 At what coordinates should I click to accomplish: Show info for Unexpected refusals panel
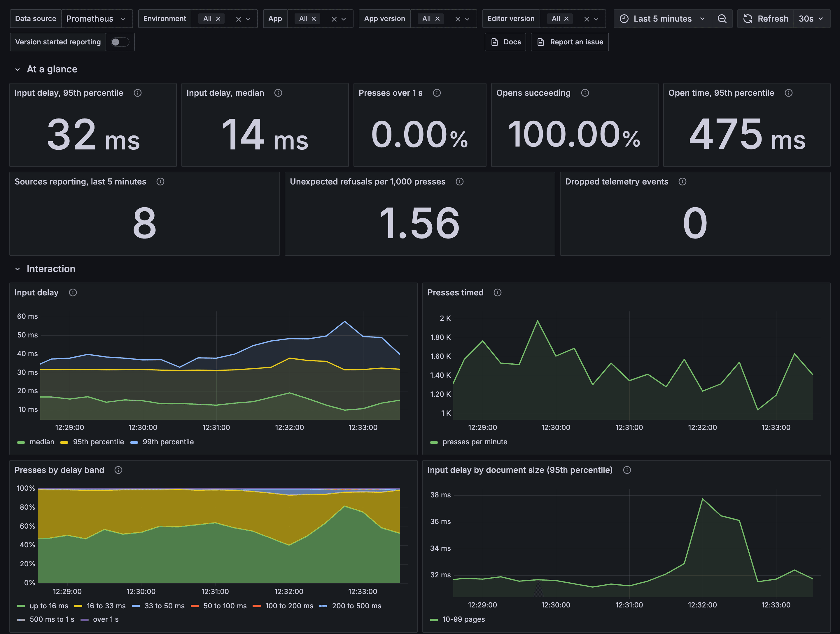pos(460,182)
